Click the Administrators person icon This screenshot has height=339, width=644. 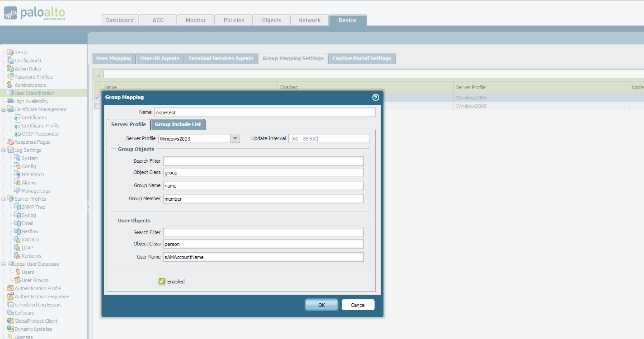click(x=10, y=85)
